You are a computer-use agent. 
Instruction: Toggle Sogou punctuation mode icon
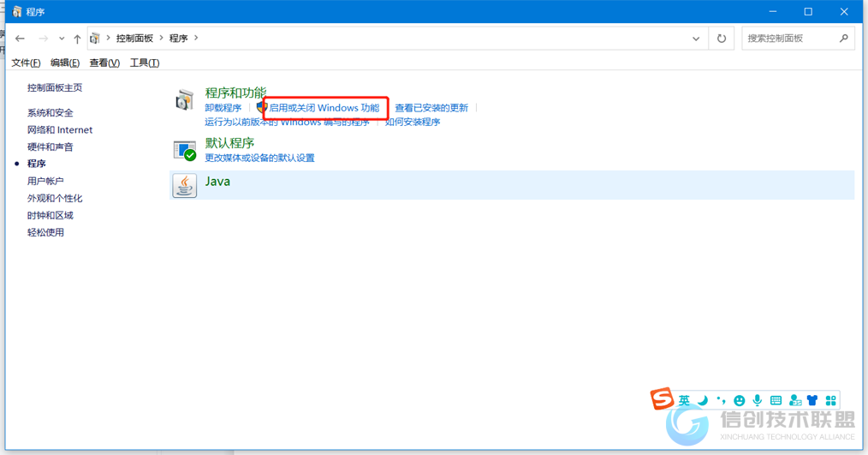coord(721,400)
